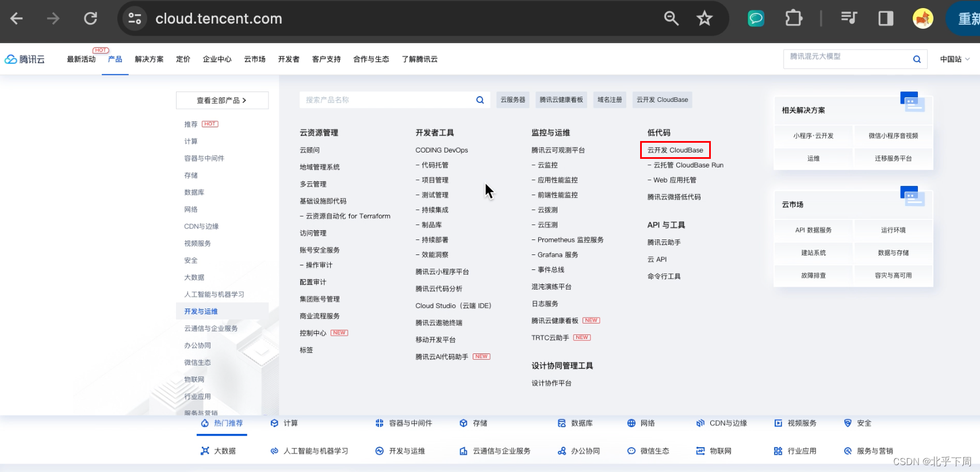Select bottom 物联网 icon
Screen dimensions: 980x472
pos(700,451)
